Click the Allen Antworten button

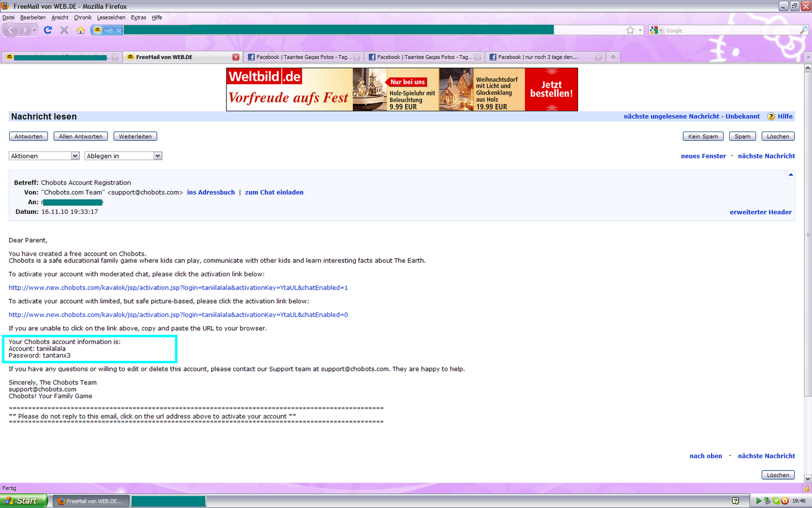tap(81, 136)
